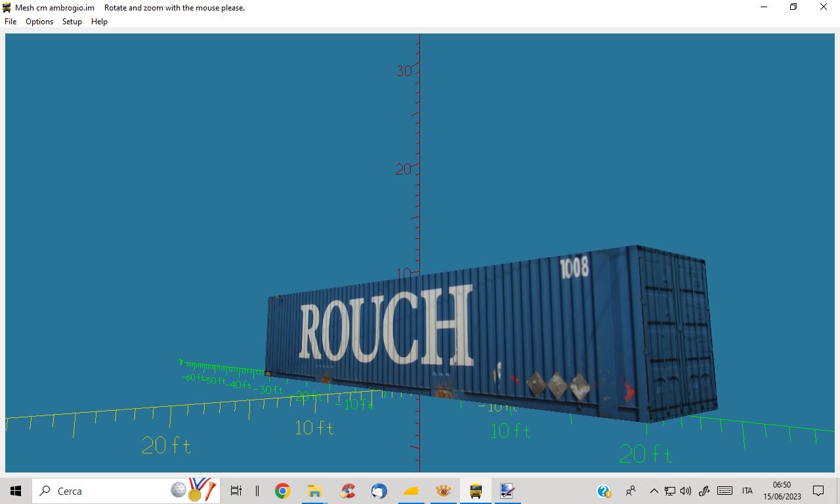Select the yellow truck mesh app taskbar icon
The height and width of the screenshot is (504, 840).
tap(476, 491)
